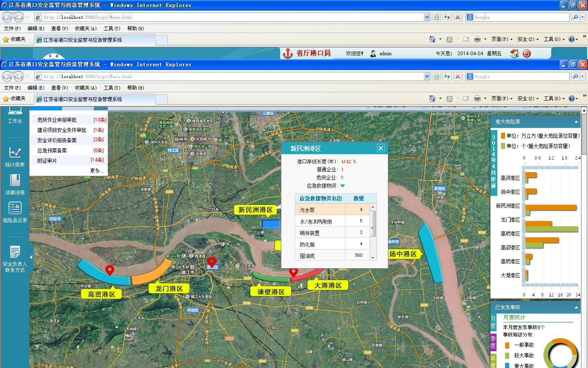Expand the 应急救援物资 triangle arrow
The width and height of the screenshot is (588, 368).
point(343,186)
